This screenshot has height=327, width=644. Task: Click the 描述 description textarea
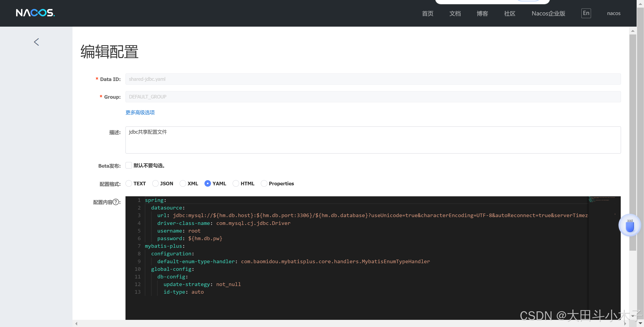point(373,140)
